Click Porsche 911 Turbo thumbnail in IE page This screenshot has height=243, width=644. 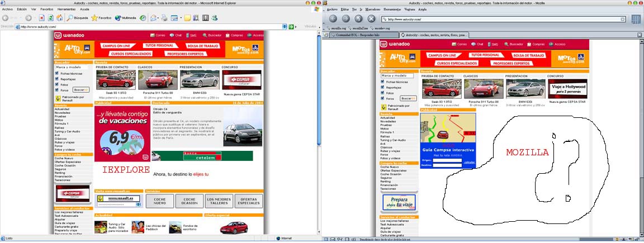pyautogui.click(x=158, y=80)
